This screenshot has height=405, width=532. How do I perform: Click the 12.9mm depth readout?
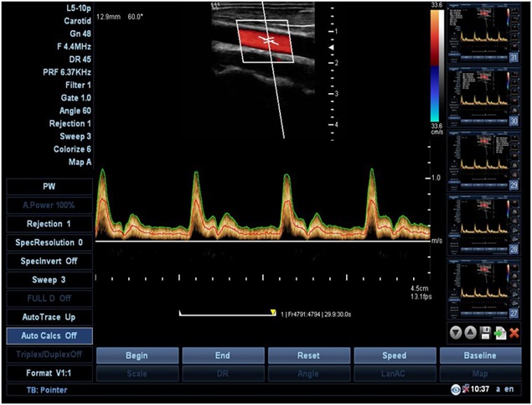(x=109, y=17)
